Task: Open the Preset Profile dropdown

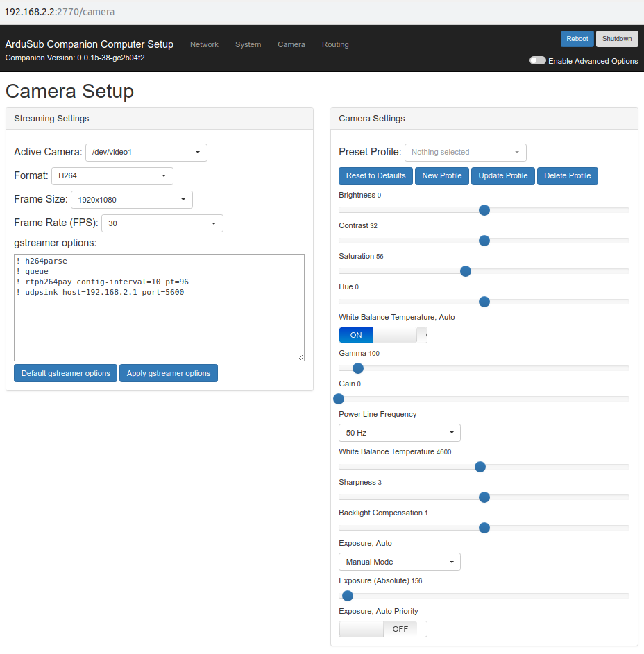Action: [466, 153]
